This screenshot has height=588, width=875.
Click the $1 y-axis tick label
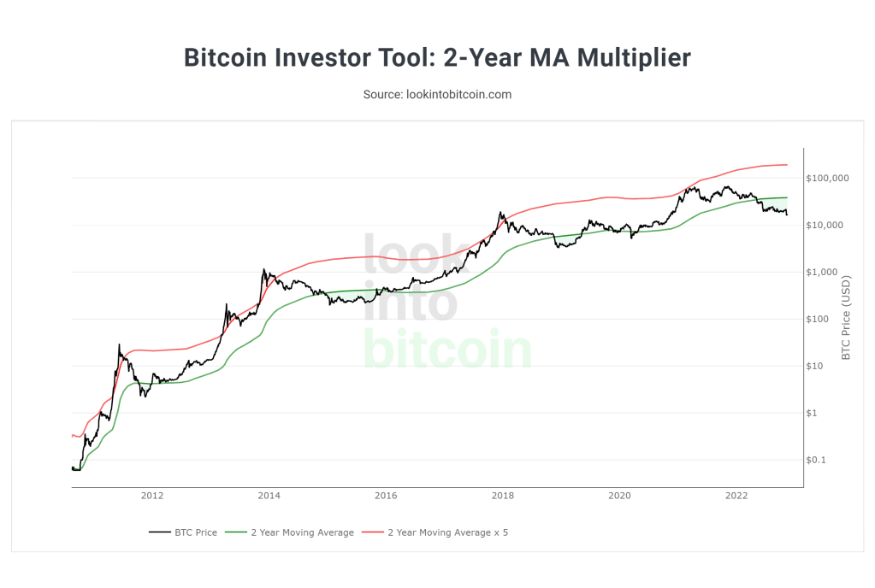pos(813,413)
